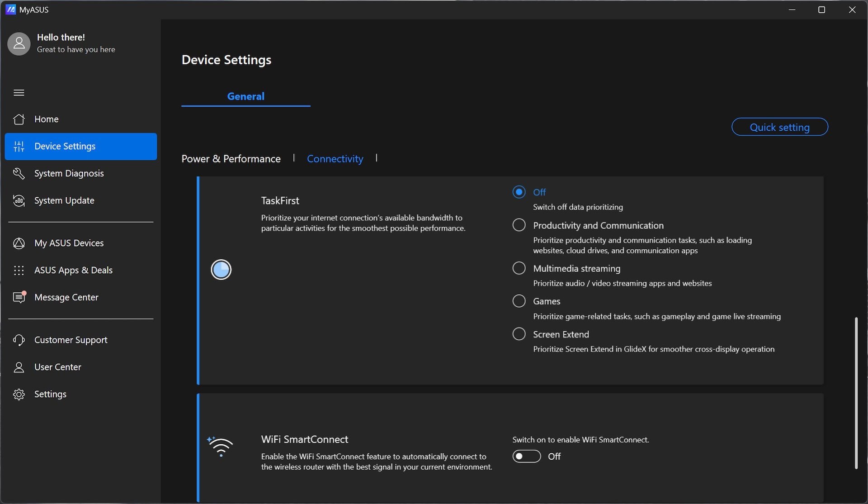Click the Settings gear icon
868x504 pixels.
[x=19, y=394]
